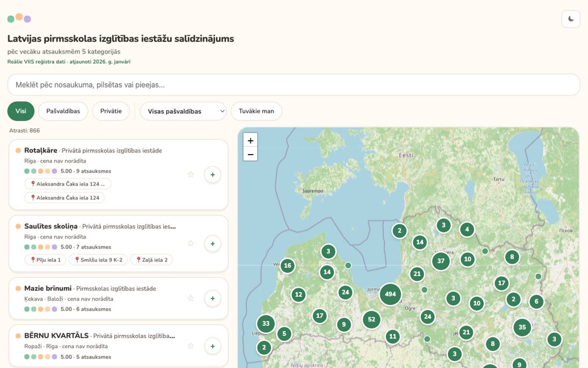
Task: Favorite Rotaļkāre with the star
Action: 190,174
